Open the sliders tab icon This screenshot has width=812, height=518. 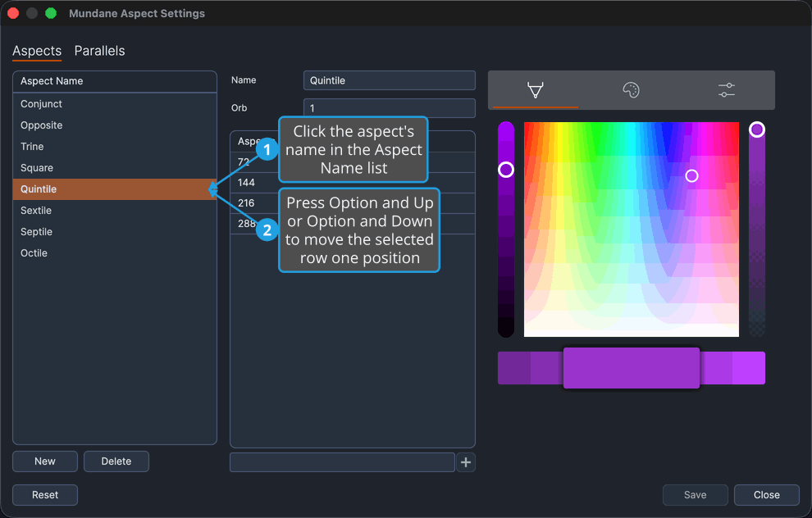[x=727, y=90]
